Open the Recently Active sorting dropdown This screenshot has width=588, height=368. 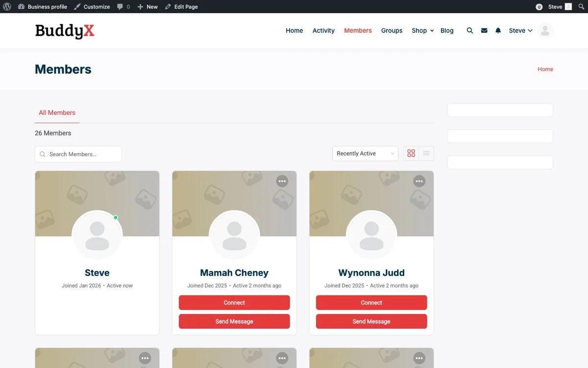pyautogui.click(x=365, y=153)
